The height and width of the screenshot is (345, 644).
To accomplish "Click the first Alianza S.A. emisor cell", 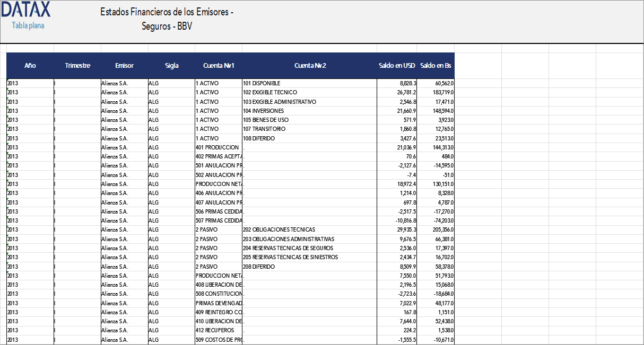I will point(114,83).
